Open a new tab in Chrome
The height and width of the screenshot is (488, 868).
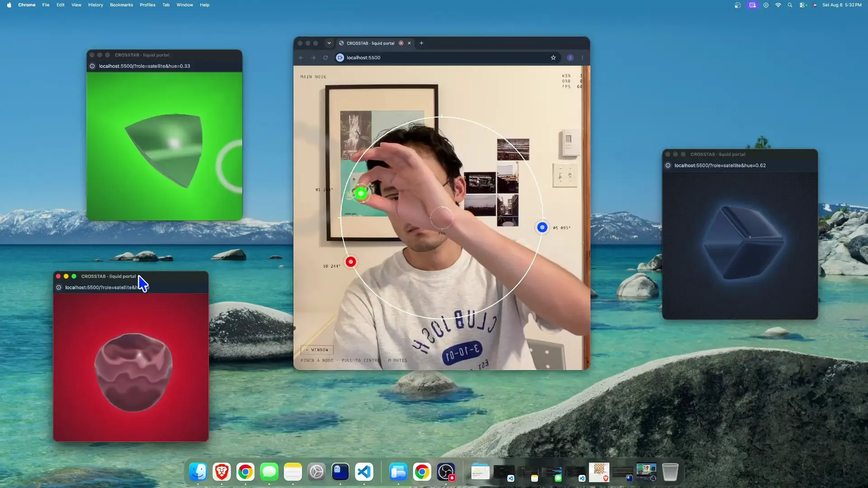(421, 43)
